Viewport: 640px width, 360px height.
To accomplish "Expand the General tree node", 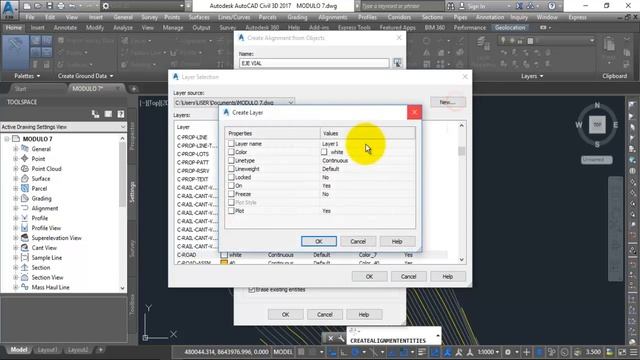I will pyautogui.click(x=16, y=149).
